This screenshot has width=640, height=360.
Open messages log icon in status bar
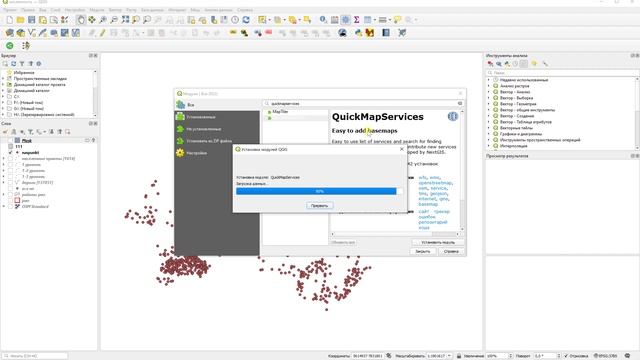[x=627, y=356]
